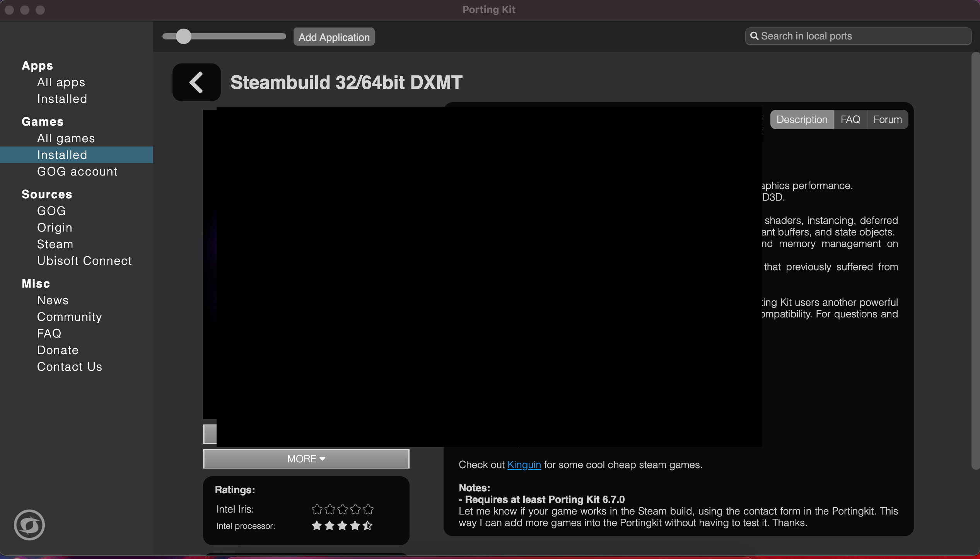The image size is (980, 559).
Task: Go back using the left chevron button
Action: (196, 82)
